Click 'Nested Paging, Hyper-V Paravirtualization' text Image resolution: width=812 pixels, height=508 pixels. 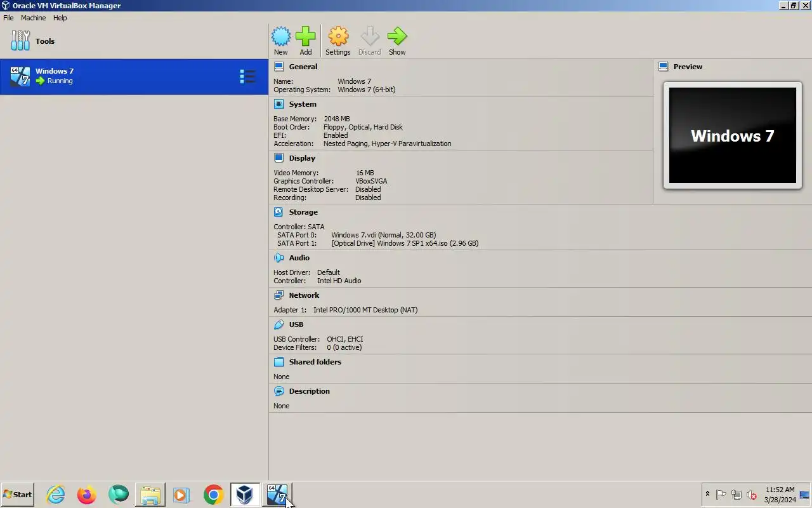point(388,144)
